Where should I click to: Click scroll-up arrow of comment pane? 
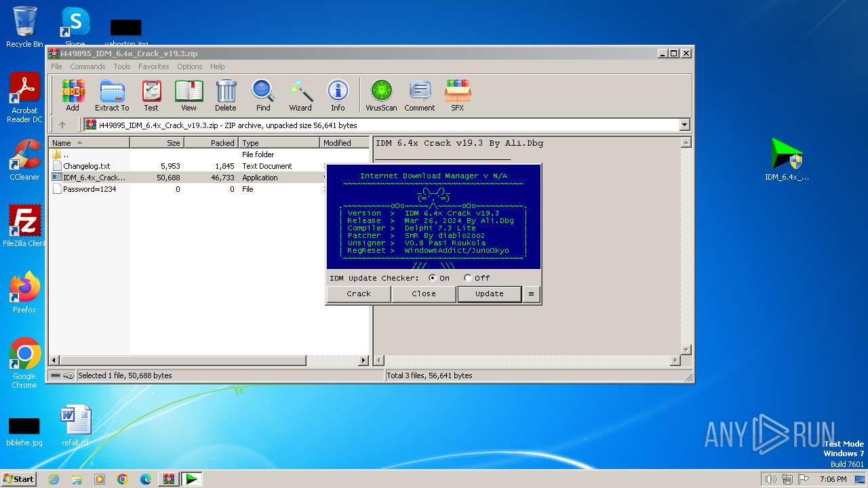pyautogui.click(x=686, y=143)
